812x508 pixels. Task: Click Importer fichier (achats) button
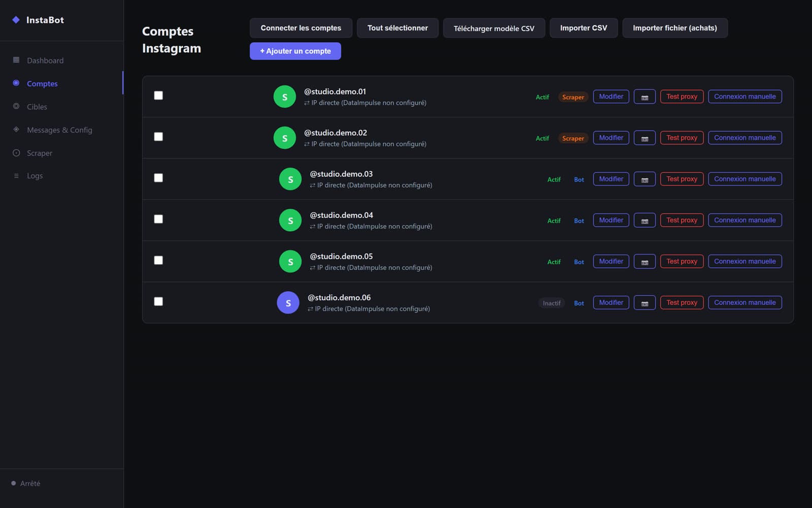[675, 28]
